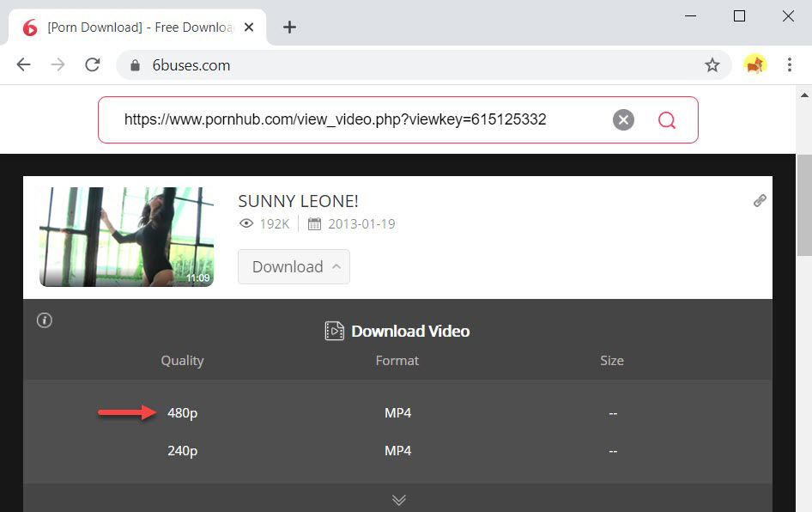Open Chrome three-dot menu

789,64
